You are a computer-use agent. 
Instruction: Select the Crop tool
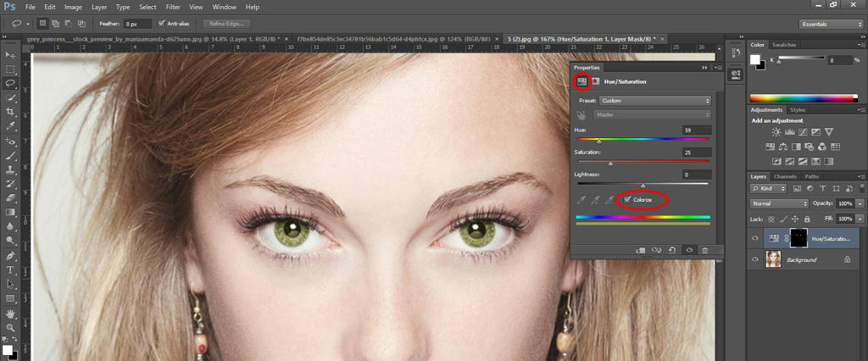click(10, 113)
